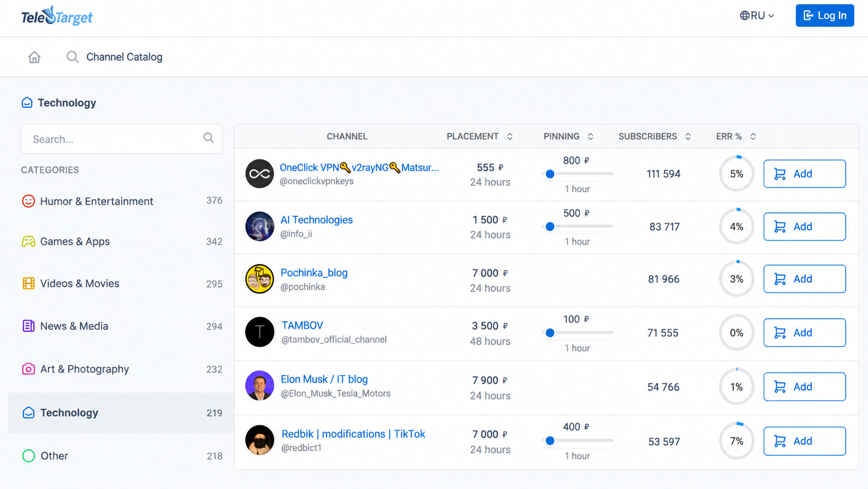This screenshot has height=489, width=868.
Task: Open the RU language dropdown
Action: pos(757,16)
